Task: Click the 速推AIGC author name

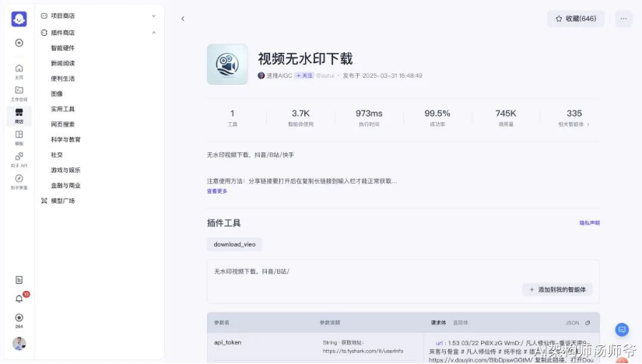Action: tap(279, 75)
